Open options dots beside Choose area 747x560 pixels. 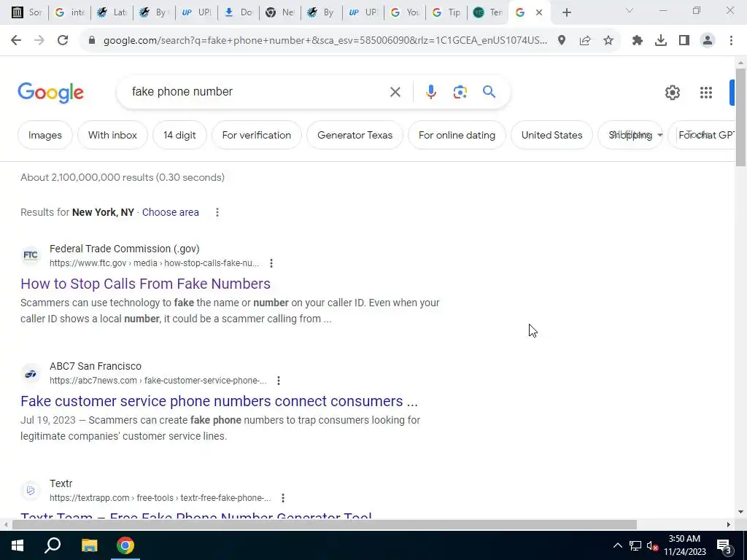[217, 212]
